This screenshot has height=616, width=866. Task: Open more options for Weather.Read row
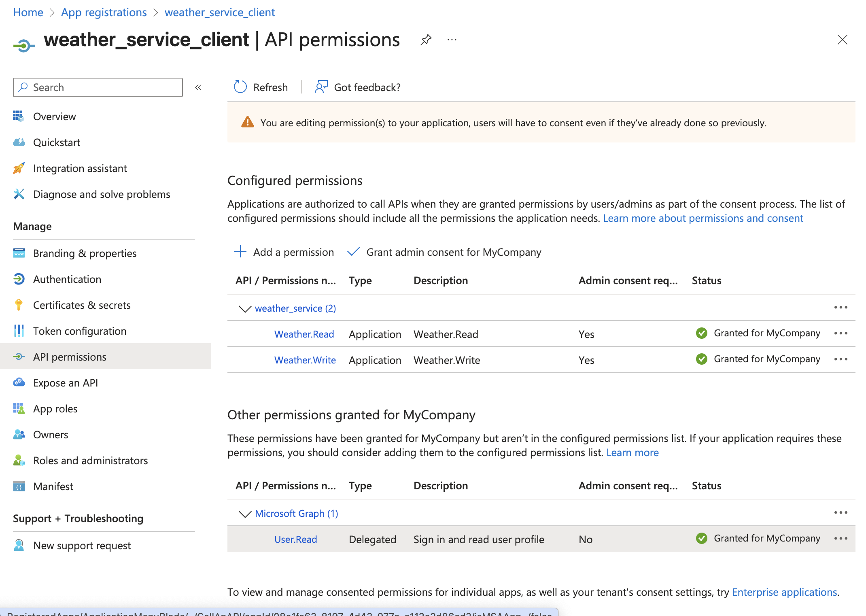click(841, 333)
